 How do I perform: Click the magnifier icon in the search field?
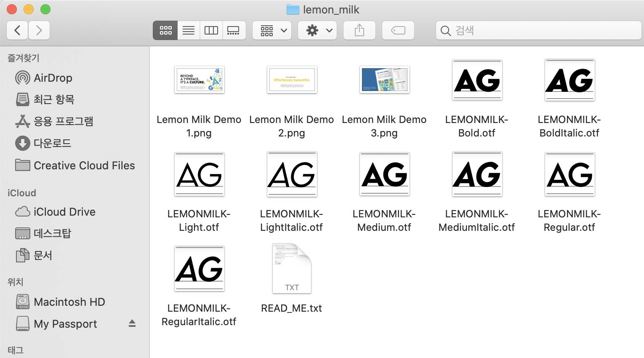(x=445, y=31)
